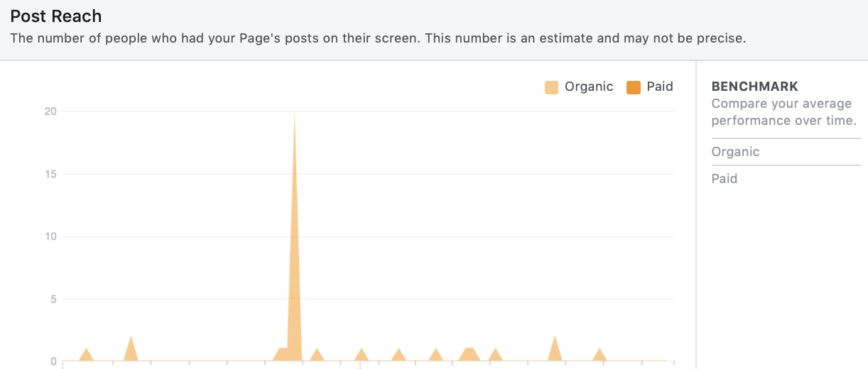Viewport: 868px width, 369px height.
Task: Click the second small peak reaching 2
Action: [131, 338]
